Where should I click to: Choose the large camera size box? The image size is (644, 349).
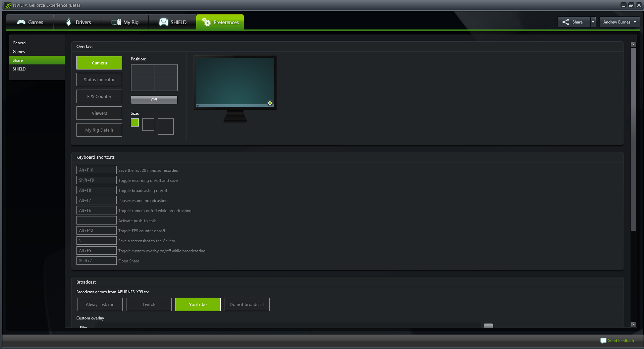tap(166, 127)
